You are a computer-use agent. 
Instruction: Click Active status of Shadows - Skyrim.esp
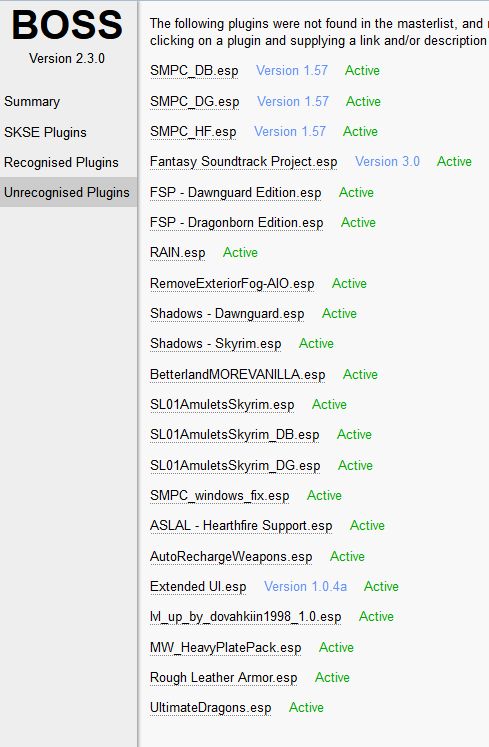316,343
